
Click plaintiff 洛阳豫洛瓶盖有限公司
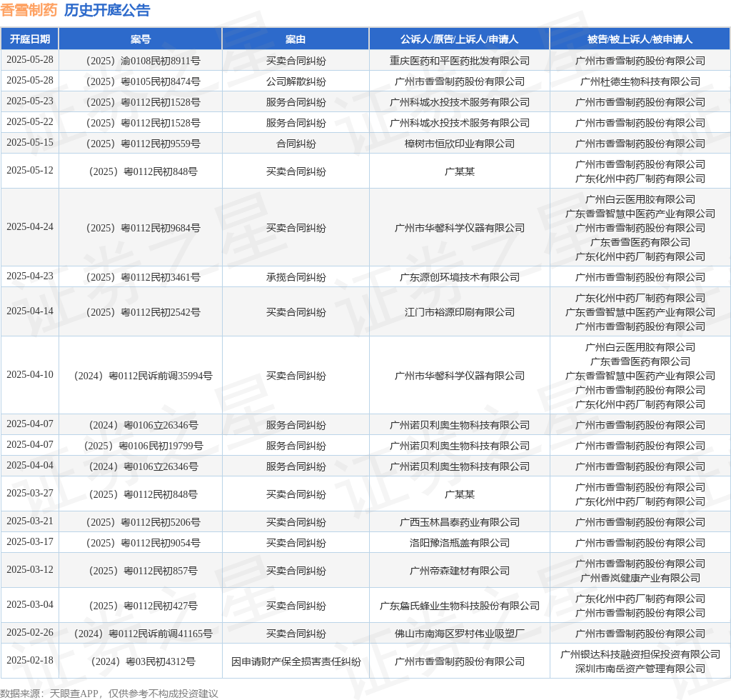pyautogui.click(x=460, y=543)
